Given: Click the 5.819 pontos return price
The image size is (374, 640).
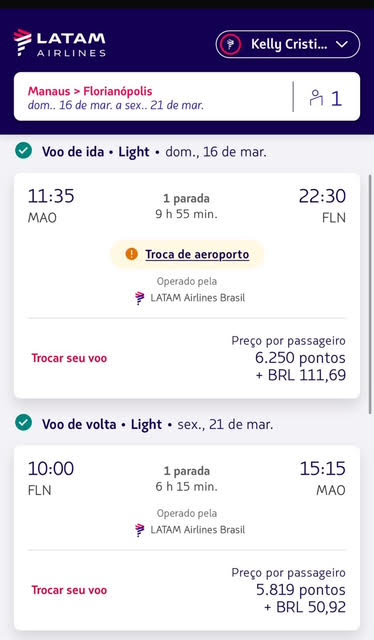Looking at the screenshot, I should [x=301, y=590].
